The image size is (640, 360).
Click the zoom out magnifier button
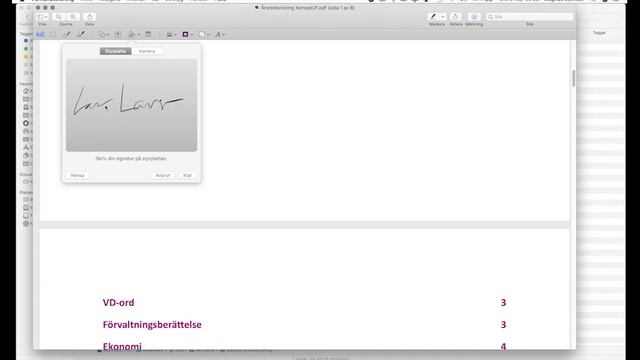(59, 17)
